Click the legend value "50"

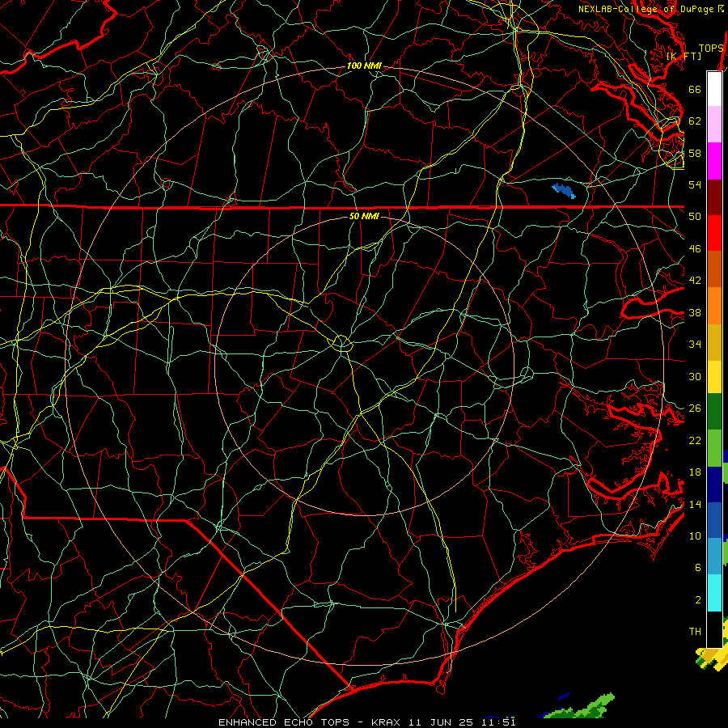point(695,217)
